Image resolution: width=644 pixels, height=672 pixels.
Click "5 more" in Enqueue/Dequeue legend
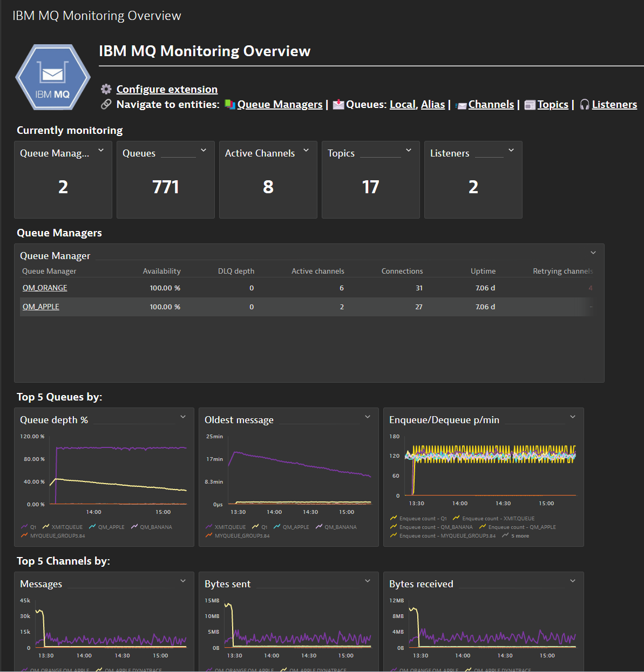tap(520, 535)
